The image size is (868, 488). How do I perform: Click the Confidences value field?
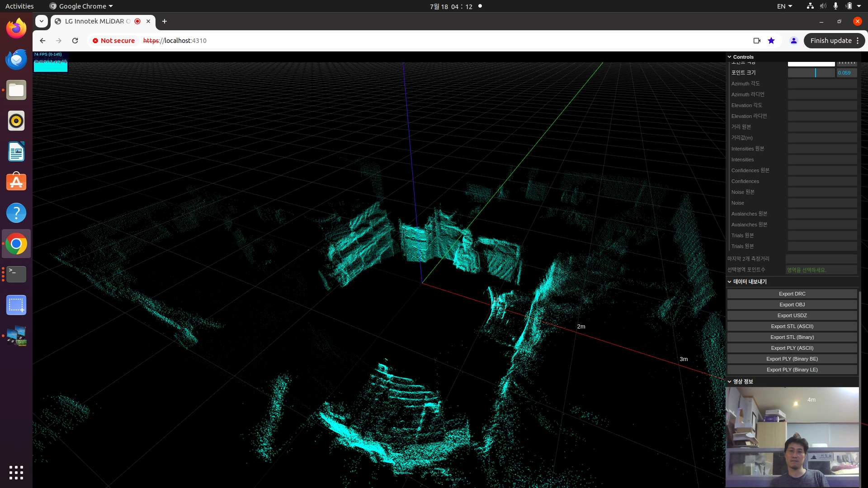(822, 181)
